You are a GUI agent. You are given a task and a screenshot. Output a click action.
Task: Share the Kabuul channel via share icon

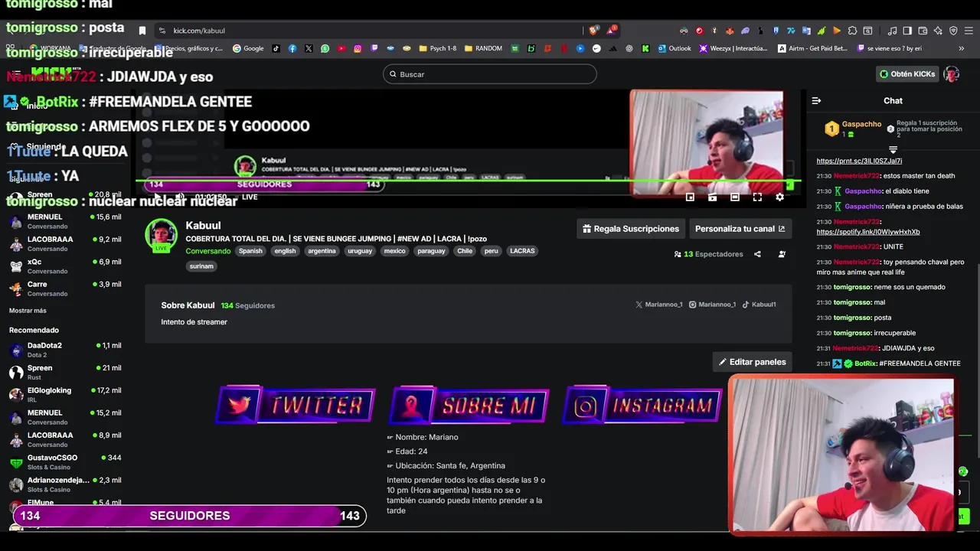pos(757,254)
